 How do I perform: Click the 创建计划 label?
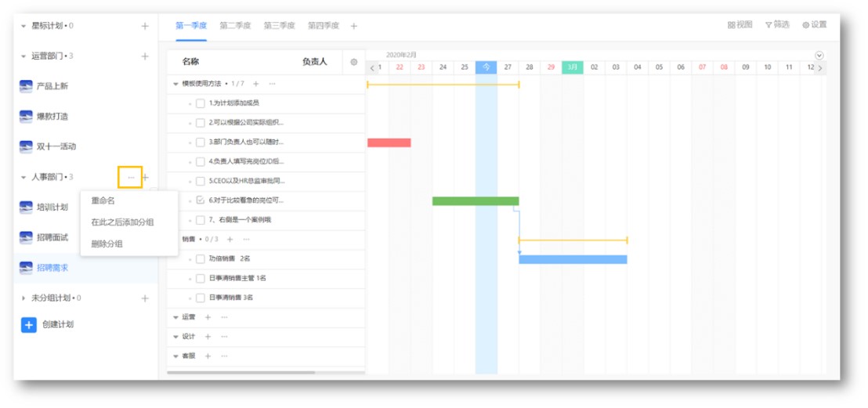point(57,324)
